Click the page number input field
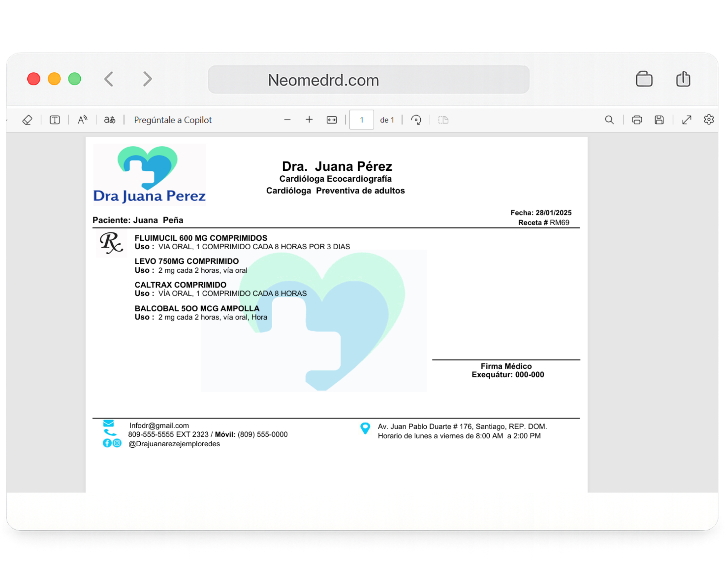This screenshot has width=728, height=566. [x=361, y=120]
